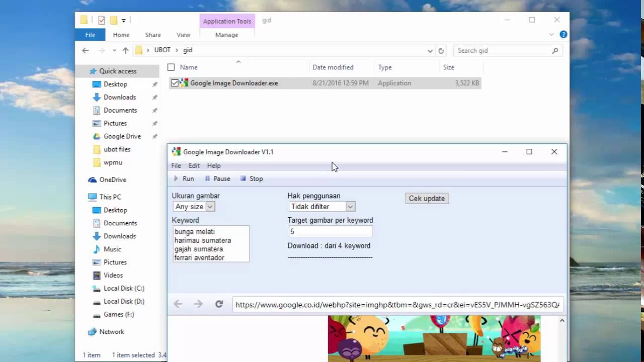Screen dimensions: 644x362
Task: Switch to the Share ribbon tab
Action: [x=153, y=35]
